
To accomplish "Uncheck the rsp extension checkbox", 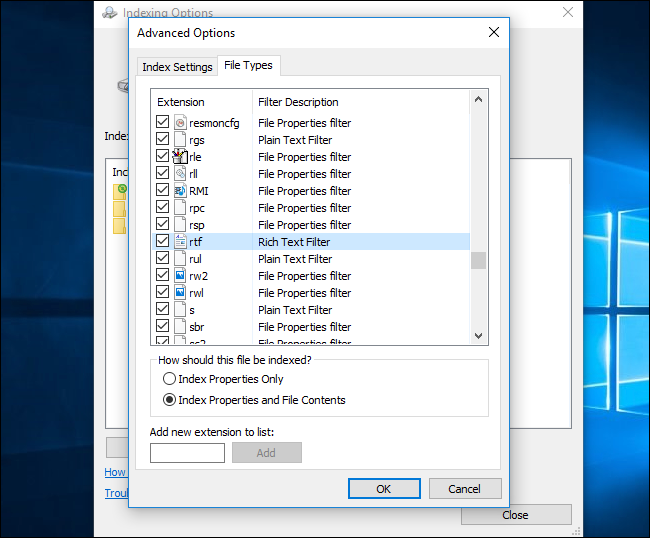I will (x=162, y=224).
